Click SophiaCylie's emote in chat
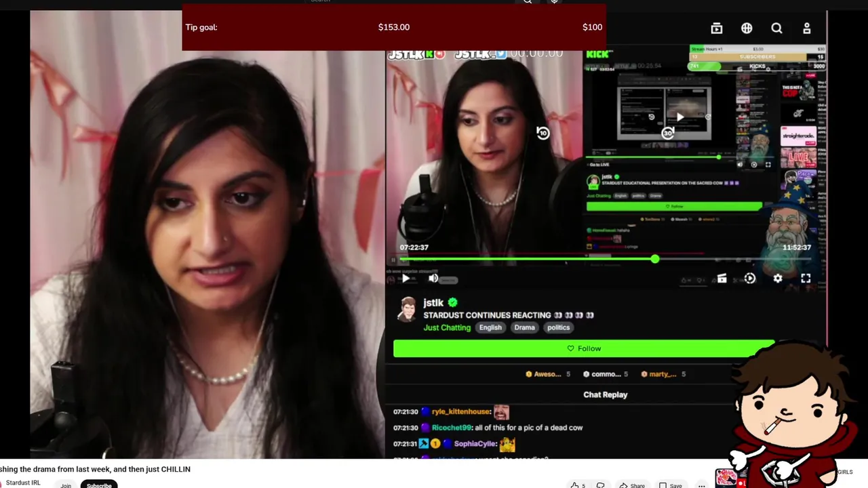This screenshot has width=868, height=488. [507, 445]
